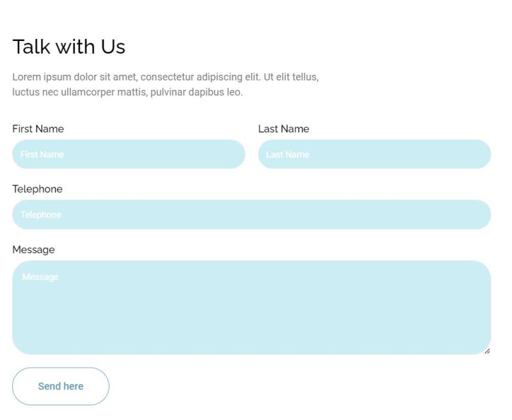The image size is (512, 420).
Task: Click the word 'Us' in heading
Action: (113, 47)
